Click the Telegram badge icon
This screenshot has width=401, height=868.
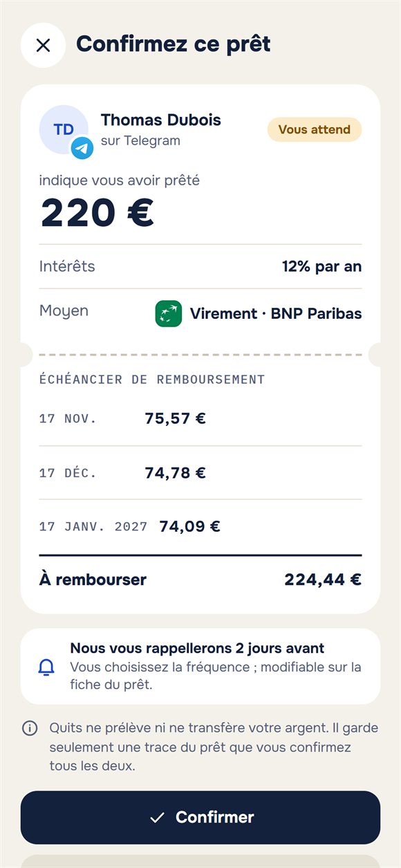tap(82, 147)
